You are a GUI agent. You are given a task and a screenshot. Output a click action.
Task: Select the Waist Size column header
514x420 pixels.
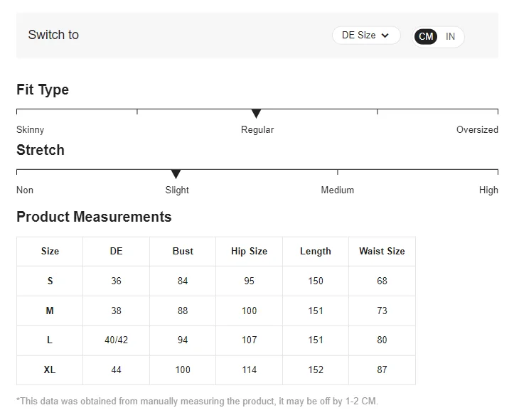click(x=382, y=251)
